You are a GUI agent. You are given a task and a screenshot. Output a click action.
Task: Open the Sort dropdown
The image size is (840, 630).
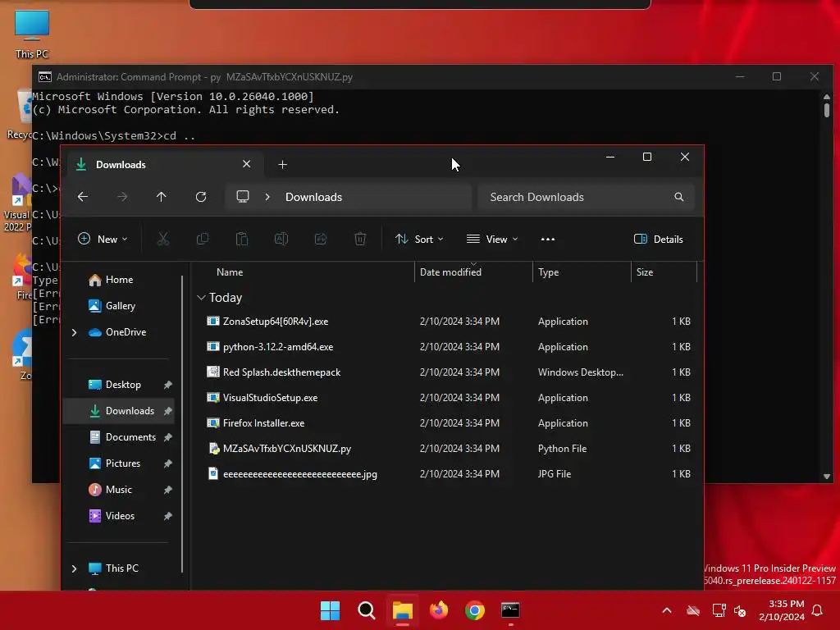pyautogui.click(x=419, y=239)
